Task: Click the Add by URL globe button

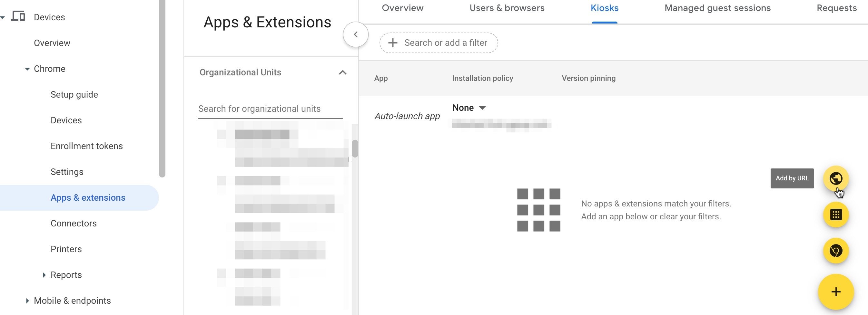Action: [836, 178]
